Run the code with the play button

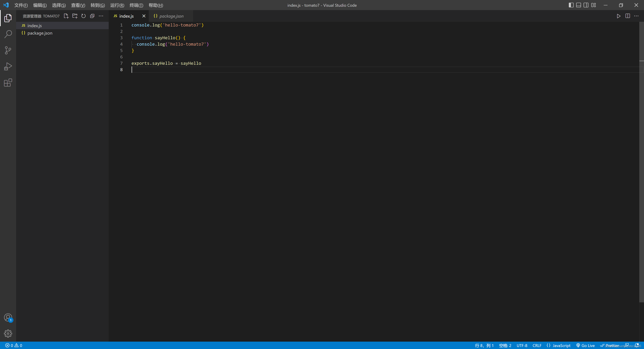click(x=619, y=16)
